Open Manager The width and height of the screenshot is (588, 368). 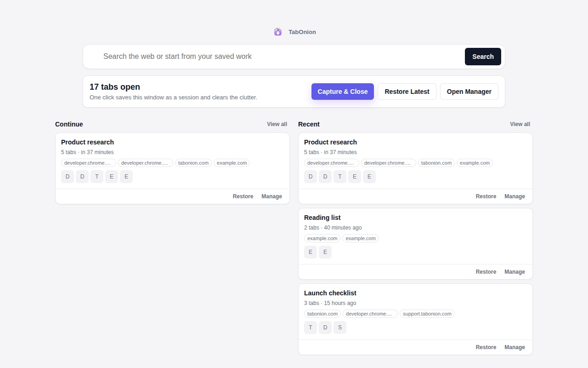469,92
